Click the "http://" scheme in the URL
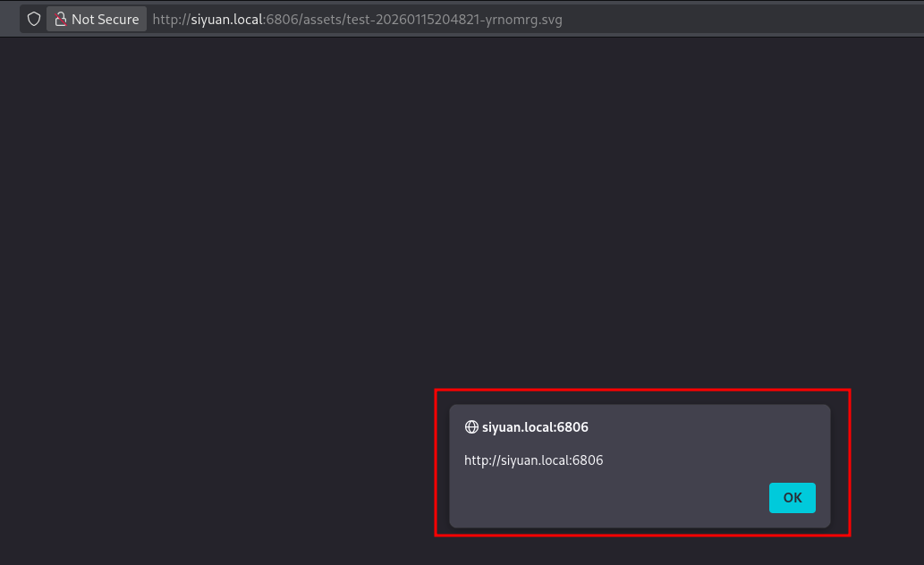This screenshot has width=924, height=565. click(171, 19)
